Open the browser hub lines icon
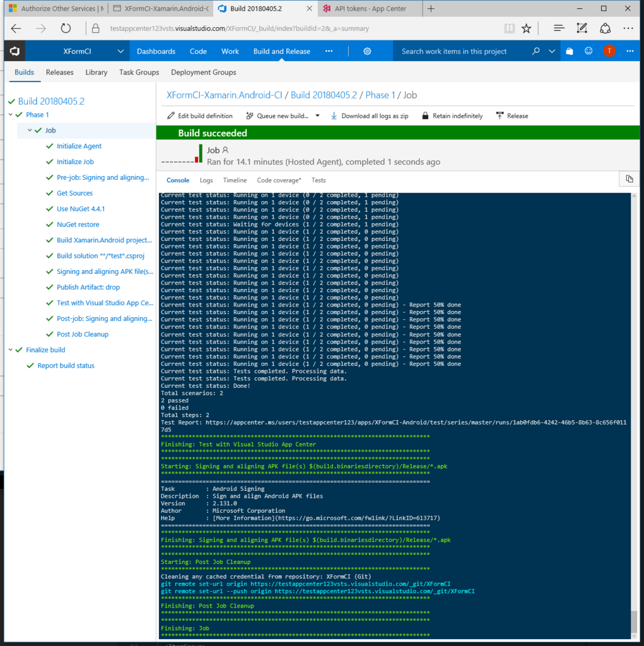This screenshot has width=644, height=646. click(x=559, y=28)
